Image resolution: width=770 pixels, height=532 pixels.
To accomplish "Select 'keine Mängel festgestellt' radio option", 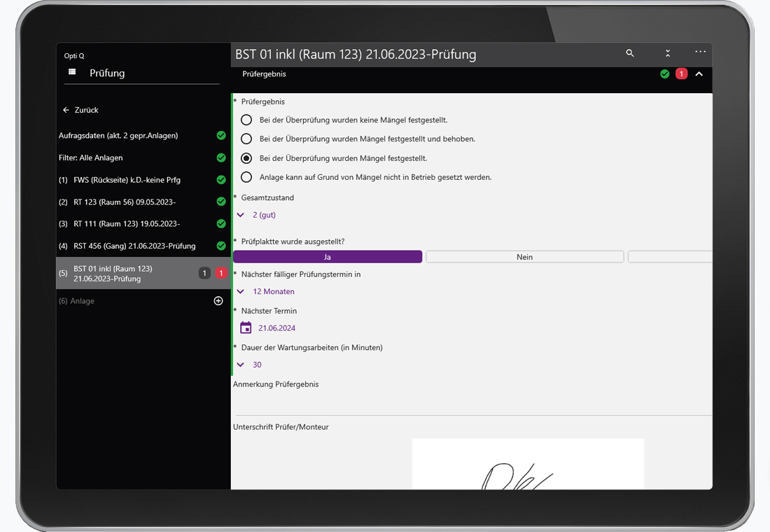I will (x=246, y=120).
